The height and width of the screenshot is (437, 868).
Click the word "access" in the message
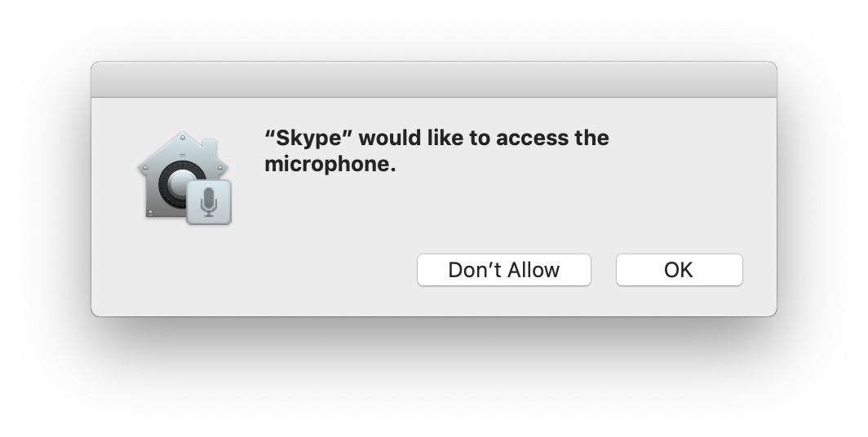point(530,138)
